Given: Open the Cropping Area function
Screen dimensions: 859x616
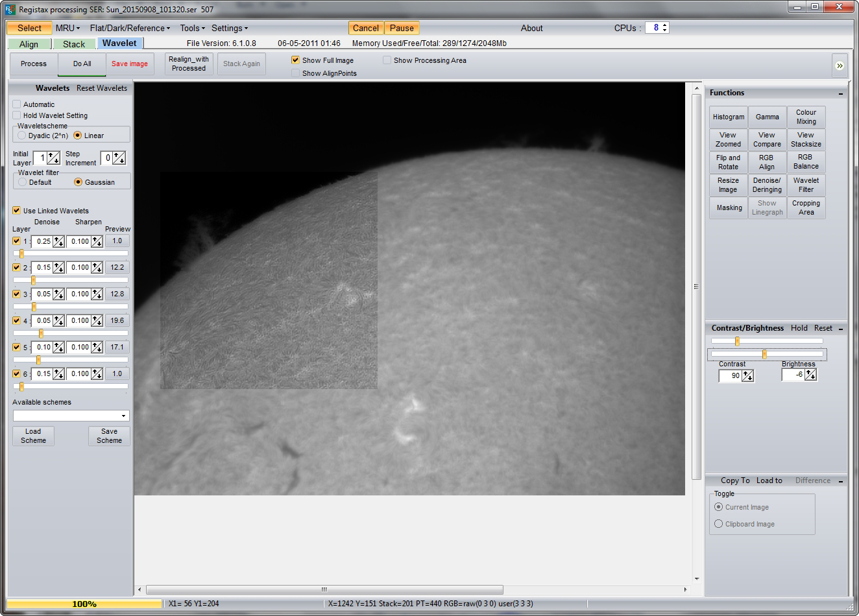Looking at the screenshot, I should [806, 207].
